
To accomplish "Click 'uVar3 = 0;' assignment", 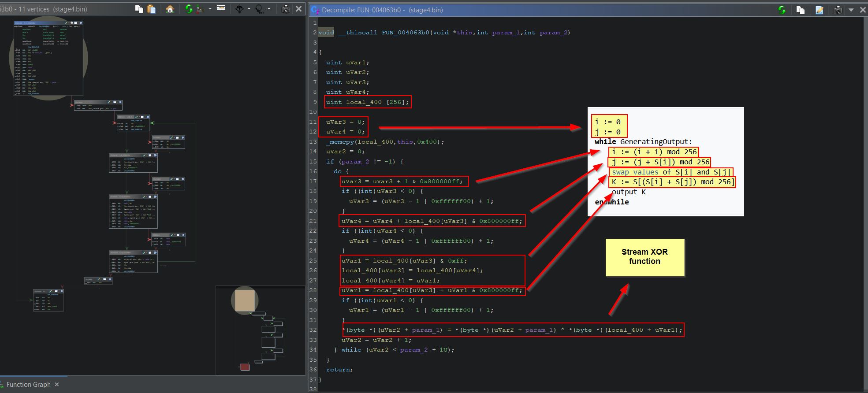I will (346, 122).
